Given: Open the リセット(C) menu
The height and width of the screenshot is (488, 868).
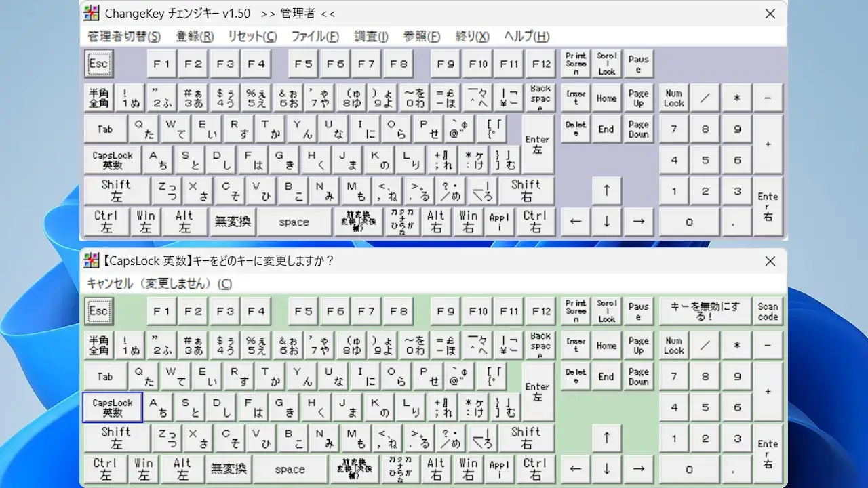Looking at the screenshot, I should [252, 37].
